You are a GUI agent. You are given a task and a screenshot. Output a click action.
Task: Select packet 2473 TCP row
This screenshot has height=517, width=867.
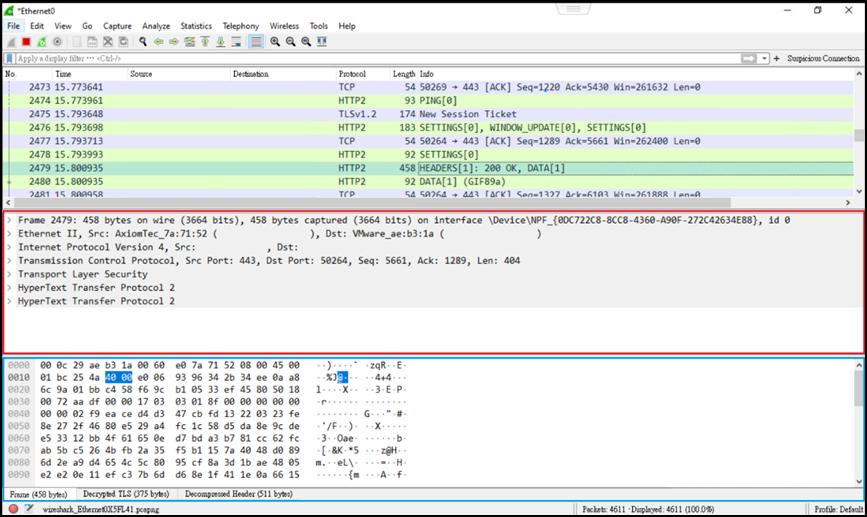coord(429,87)
